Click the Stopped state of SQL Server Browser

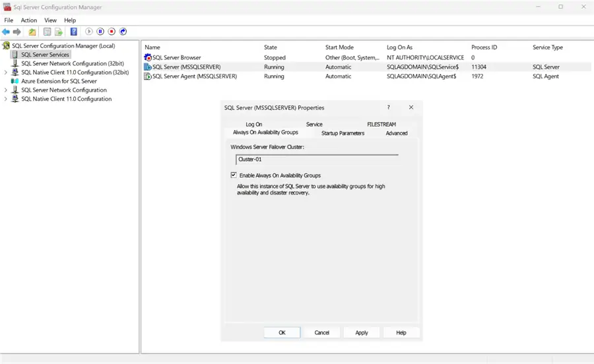(x=275, y=57)
